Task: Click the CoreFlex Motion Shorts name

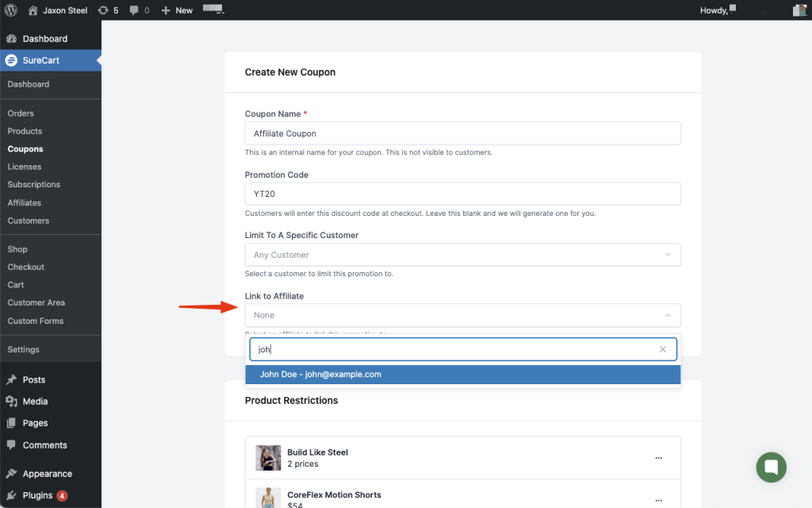Action: [334, 495]
